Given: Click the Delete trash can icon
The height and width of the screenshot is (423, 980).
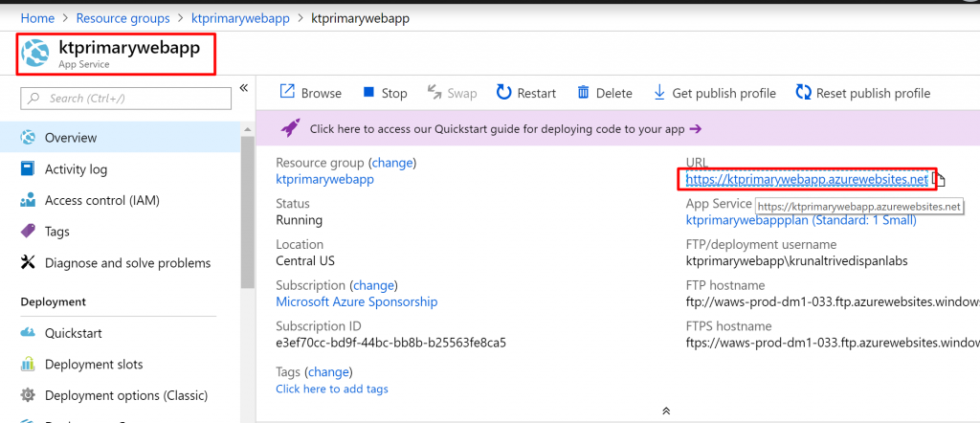Looking at the screenshot, I should (583, 93).
